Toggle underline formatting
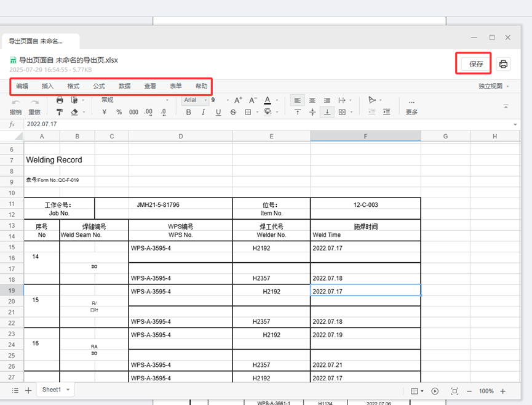This screenshot has width=532, height=405. [x=218, y=112]
